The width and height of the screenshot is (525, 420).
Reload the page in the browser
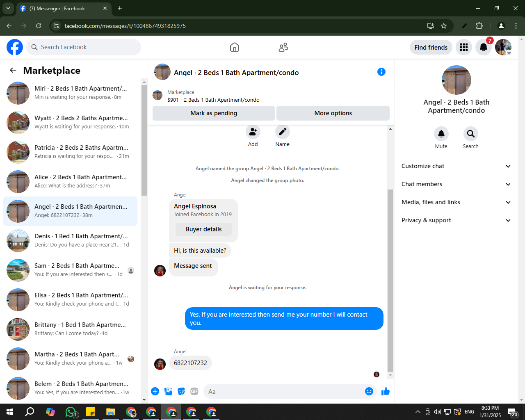[39, 26]
